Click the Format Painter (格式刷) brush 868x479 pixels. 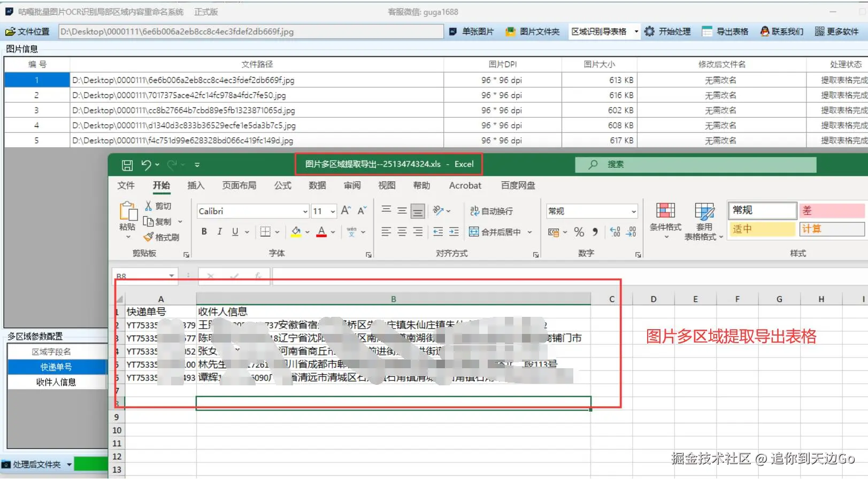pyautogui.click(x=149, y=237)
